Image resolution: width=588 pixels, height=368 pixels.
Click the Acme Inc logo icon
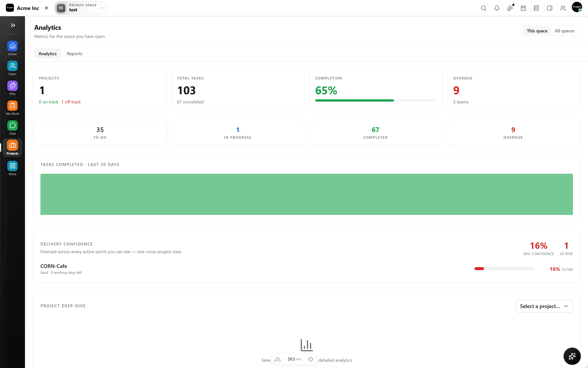click(10, 8)
